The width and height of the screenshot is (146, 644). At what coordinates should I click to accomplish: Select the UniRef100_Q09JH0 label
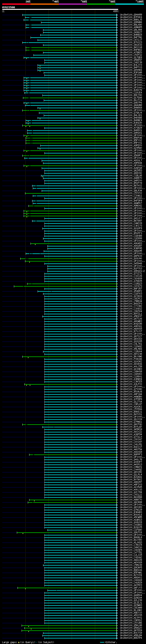point(131,259)
